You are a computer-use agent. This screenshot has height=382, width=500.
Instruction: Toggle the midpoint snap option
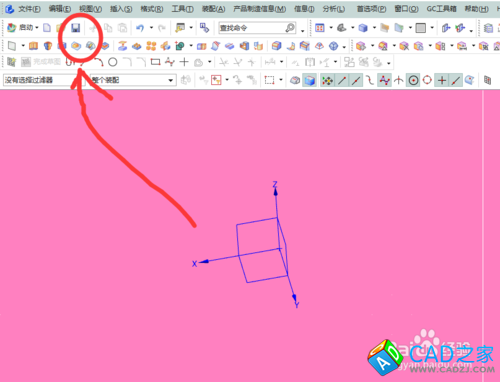point(356,80)
